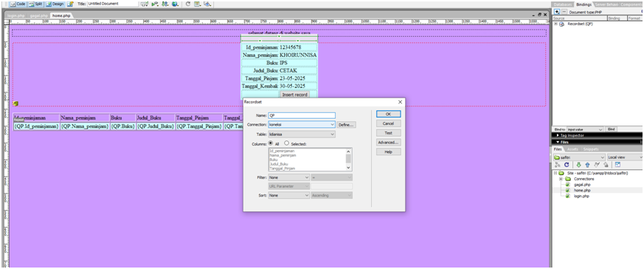Click the Help button in Recordset dialog
This screenshot has width=644, height=269.
pos(388,151)
